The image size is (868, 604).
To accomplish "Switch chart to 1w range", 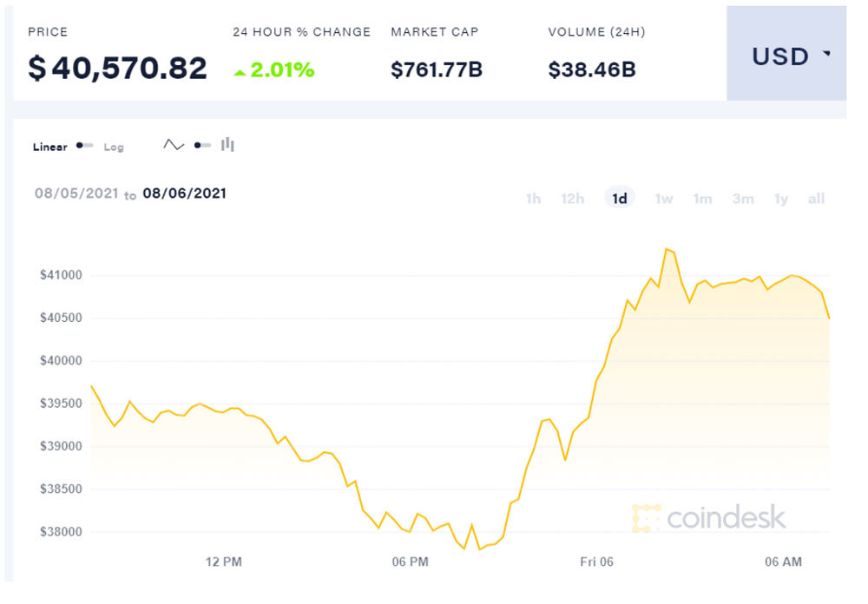I will pyautogui.click(x=664, y=199).
